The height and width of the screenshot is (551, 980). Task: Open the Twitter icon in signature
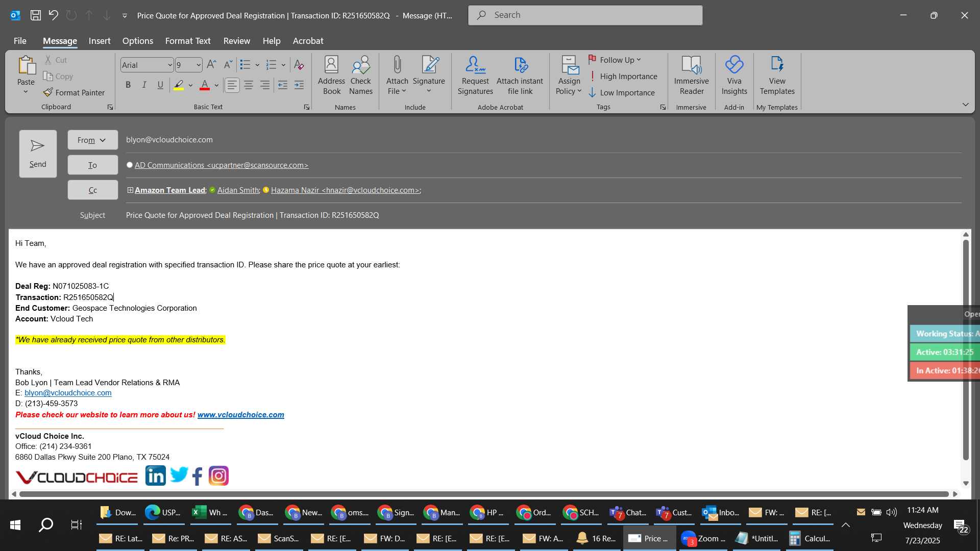pyautogui.click(x=179, y=475)
